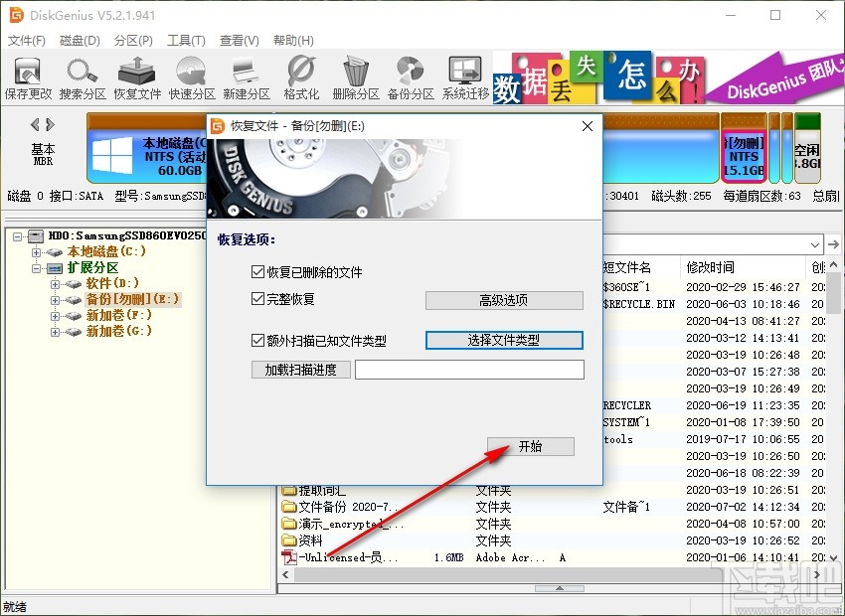Open the 工具(T) menu
The width and height of the screenshot is (845, 616).
[186, 41]
